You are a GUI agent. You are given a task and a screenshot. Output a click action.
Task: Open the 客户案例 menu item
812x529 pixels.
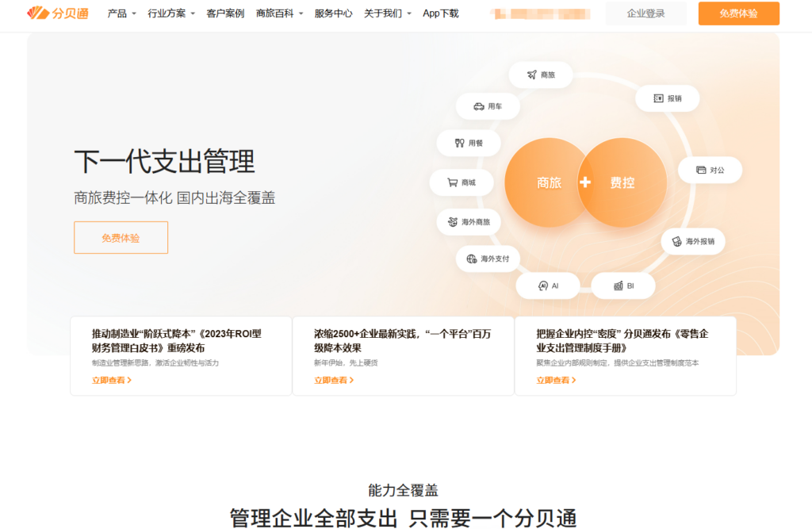224,13
